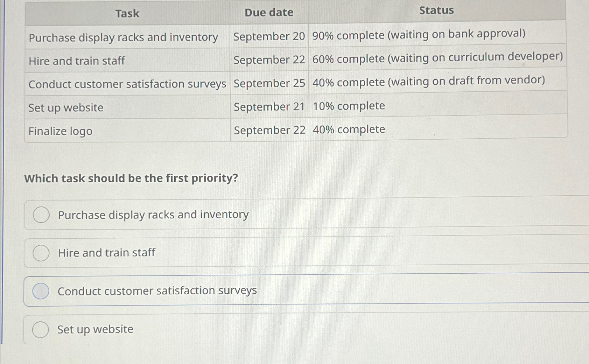Select the Conduct customer satisfaction surveys option
The image size is (589, 364).
click(x=41, y=291)
